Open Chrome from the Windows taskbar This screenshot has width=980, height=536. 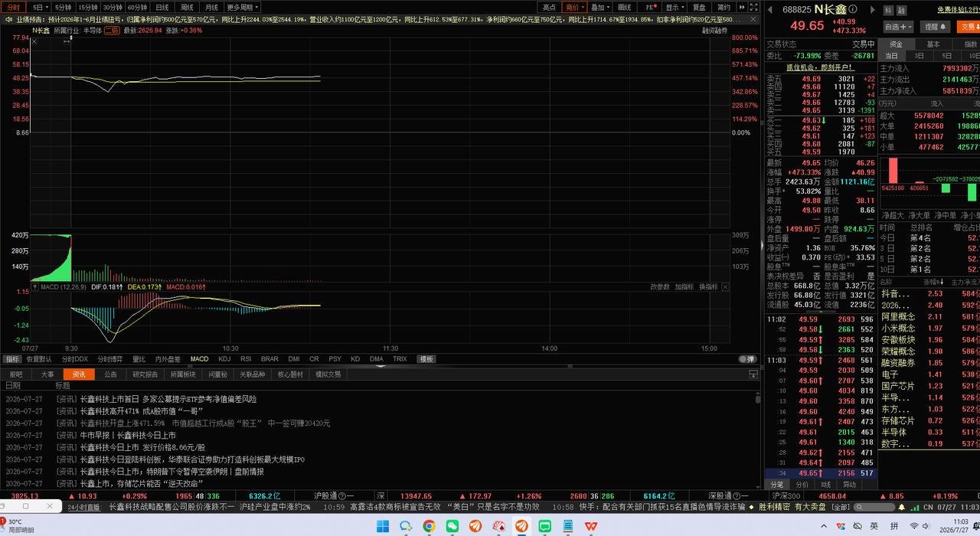[x=429, y=526]
